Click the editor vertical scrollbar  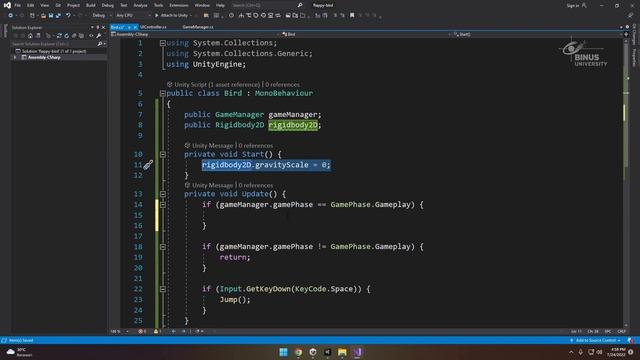tap(626, 184)
